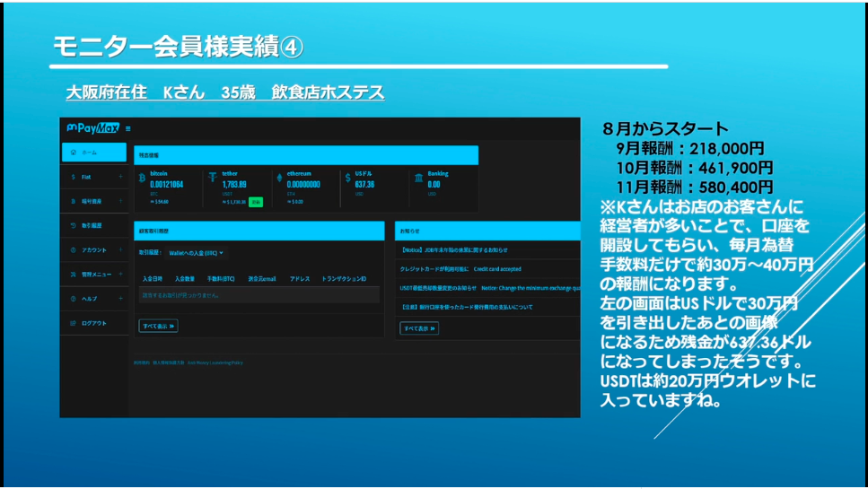Screen dimensions: 868x489
Task: Open アカウント in the sidebar
Action: [94, 250]
